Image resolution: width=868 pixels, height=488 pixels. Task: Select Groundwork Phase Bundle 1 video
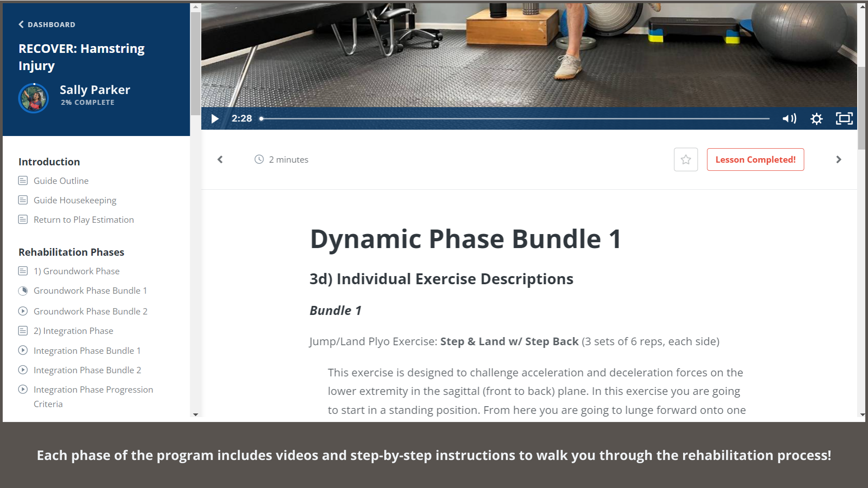coord(90,291)
